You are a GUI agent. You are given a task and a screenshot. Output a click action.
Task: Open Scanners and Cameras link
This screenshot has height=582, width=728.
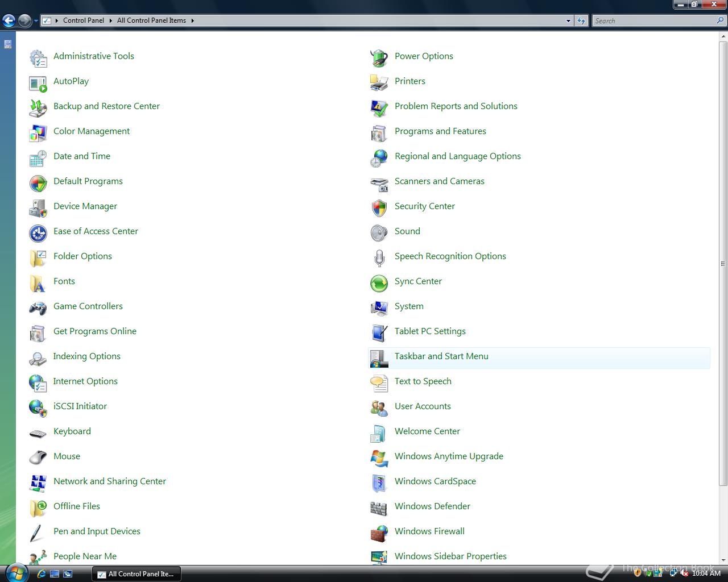tap(440, 181)
